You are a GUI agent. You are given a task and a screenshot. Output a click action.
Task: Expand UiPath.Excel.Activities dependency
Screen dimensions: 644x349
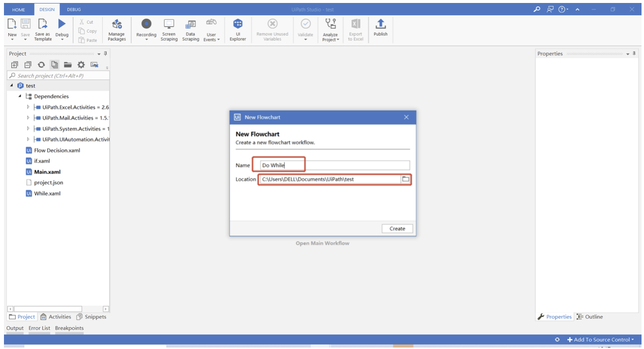(x=28, y=107)
